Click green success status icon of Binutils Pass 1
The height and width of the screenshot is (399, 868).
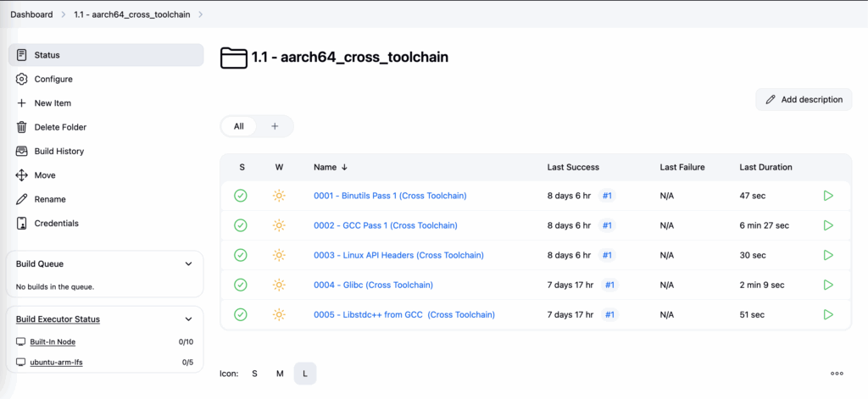click(240, 196)
